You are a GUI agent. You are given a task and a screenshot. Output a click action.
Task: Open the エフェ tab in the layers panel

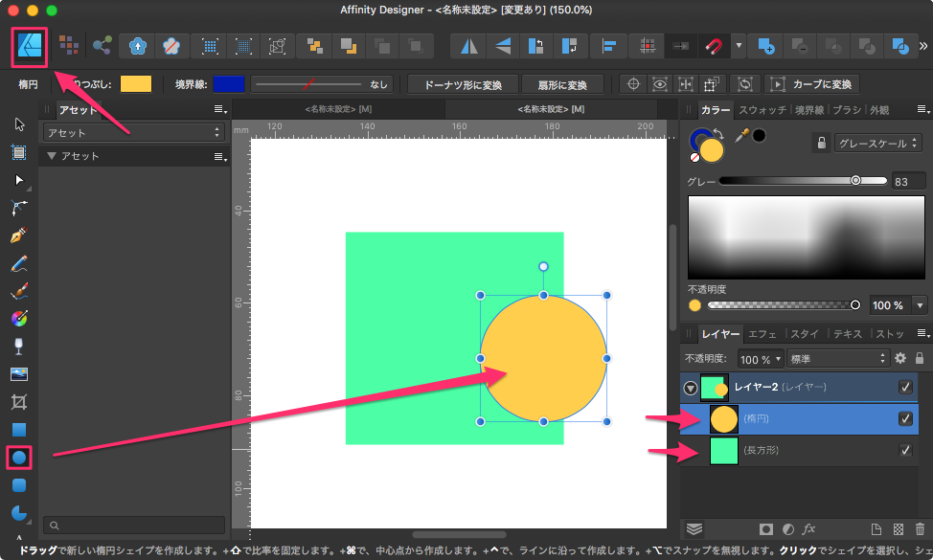[x=762, y=334]
